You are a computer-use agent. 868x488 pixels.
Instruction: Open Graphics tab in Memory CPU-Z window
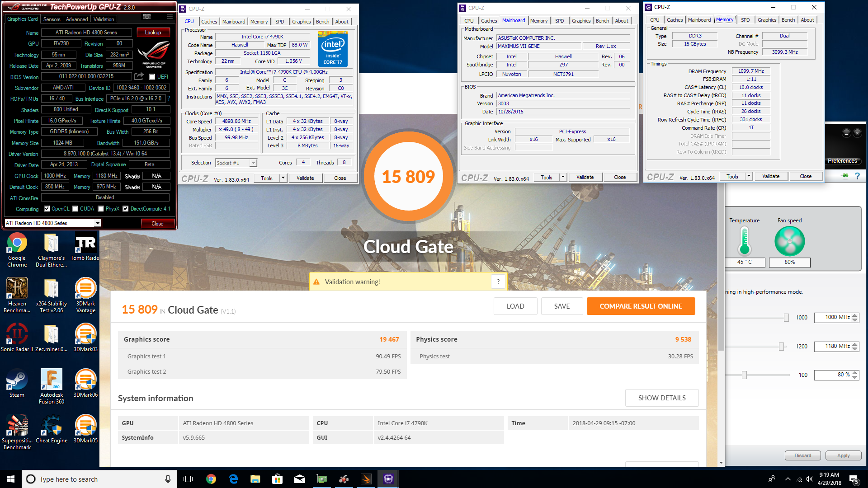coord(767,20)
